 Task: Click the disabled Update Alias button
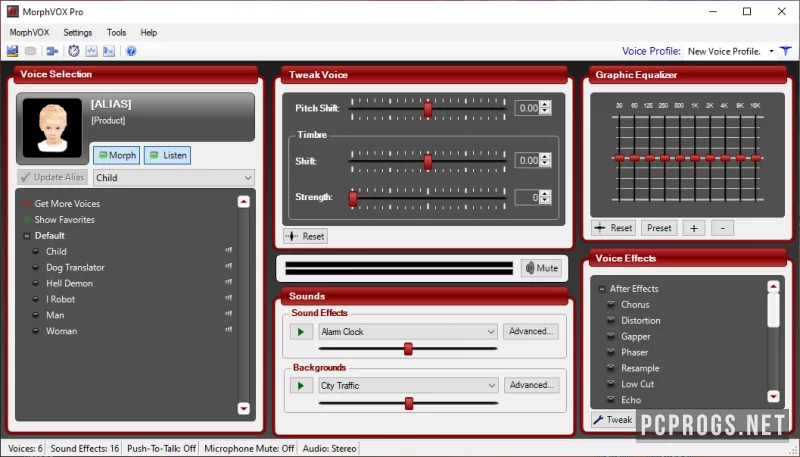[x=53, y=177]
